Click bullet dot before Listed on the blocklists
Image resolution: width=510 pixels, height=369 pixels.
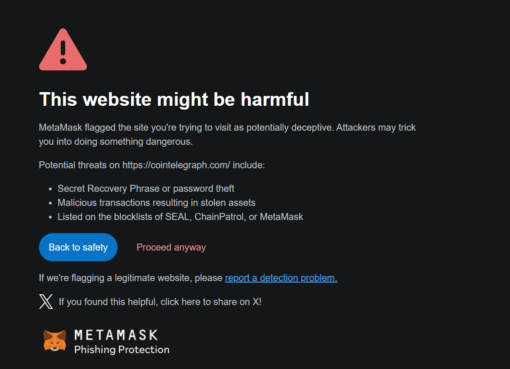50,217
